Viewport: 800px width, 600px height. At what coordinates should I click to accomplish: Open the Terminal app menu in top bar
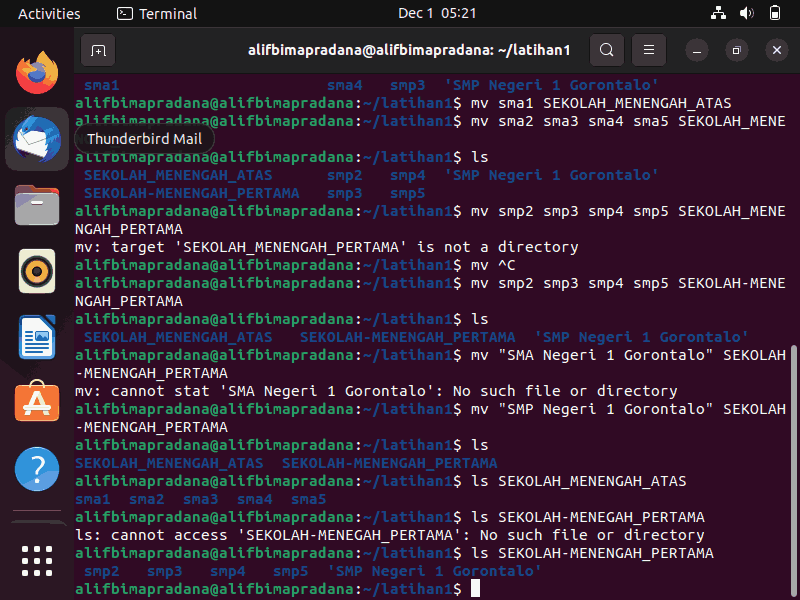tap(157, 13)
